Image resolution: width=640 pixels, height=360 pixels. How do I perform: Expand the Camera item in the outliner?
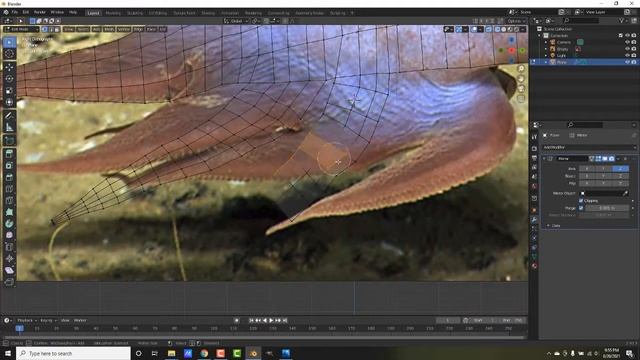(x=546, y=42)
